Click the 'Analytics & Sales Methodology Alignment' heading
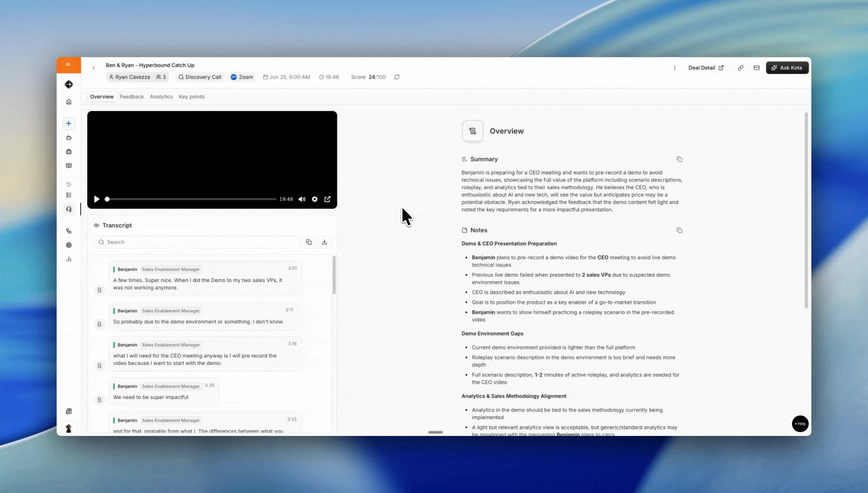The width and height of the screenshot is (868, 493). pyautogui.click(x=513, y=396)
